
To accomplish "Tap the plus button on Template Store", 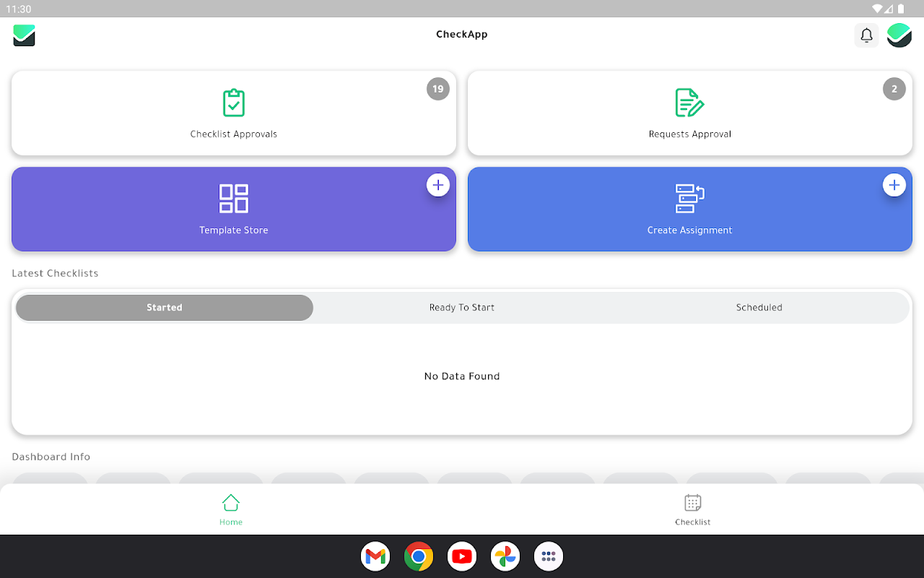I will (437, 185).
